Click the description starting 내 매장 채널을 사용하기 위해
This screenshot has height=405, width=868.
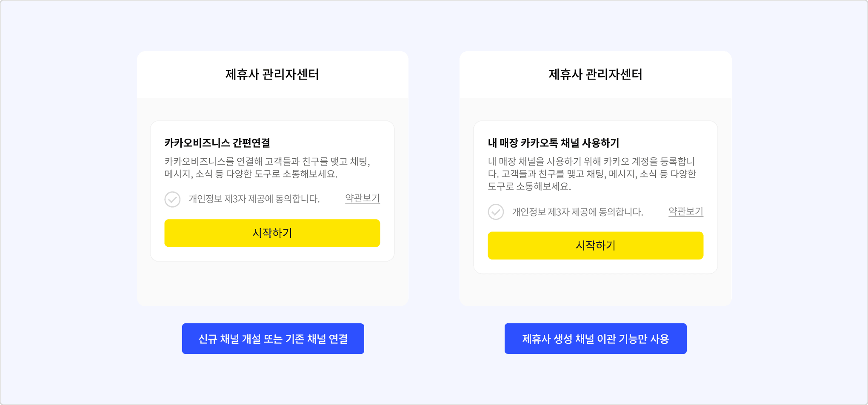coord(591,162)
